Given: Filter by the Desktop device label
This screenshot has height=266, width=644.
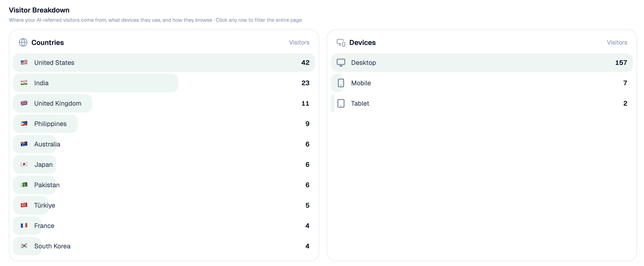Looking at the screenshot, I should coord(363,63).
